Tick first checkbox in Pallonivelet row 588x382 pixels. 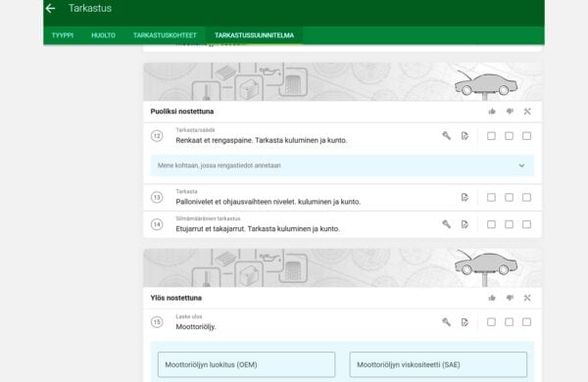point(491,197)
